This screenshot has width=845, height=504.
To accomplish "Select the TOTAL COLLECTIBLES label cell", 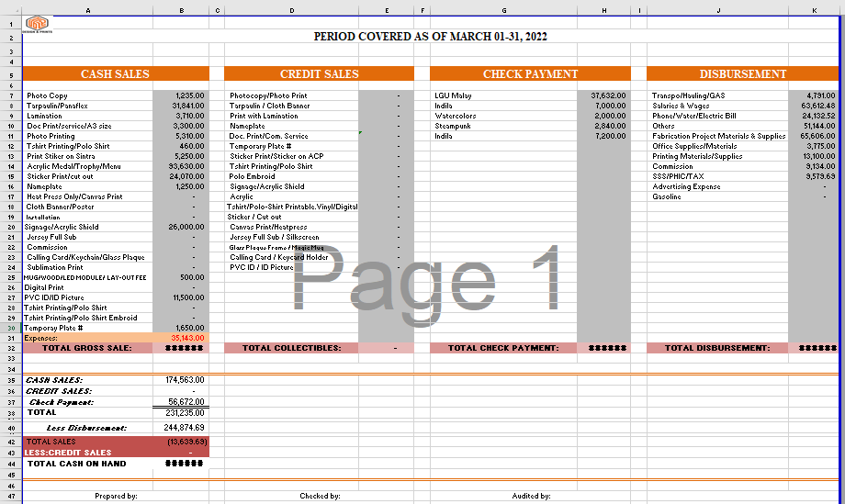I will pos(291,348).
